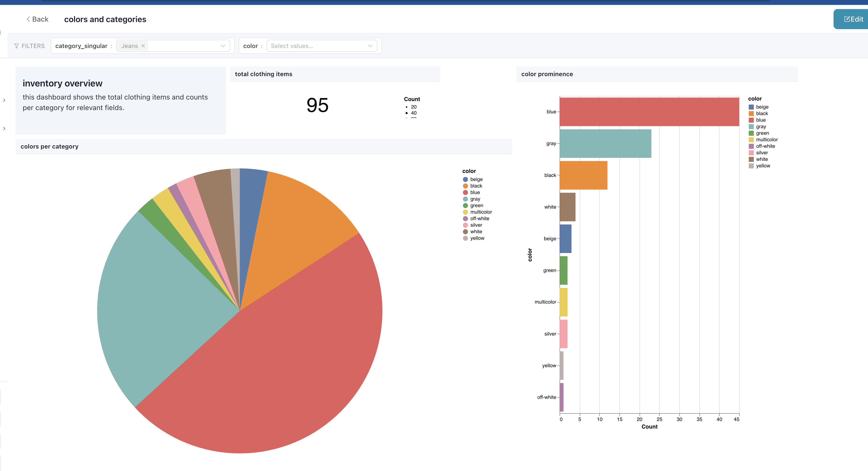Click gray swatch in pie chart legend
This screenshot has width=868, height=471.
click(x=465, y=199)
